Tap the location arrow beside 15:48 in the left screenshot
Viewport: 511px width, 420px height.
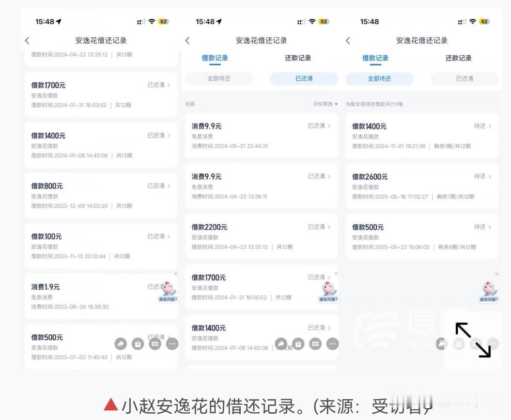click(x=59, y=21)
